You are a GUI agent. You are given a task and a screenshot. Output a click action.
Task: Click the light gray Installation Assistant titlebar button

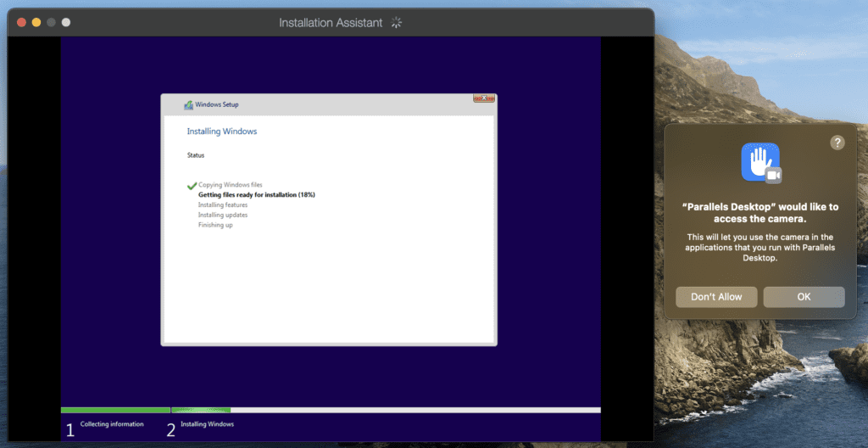pos(66,22)
